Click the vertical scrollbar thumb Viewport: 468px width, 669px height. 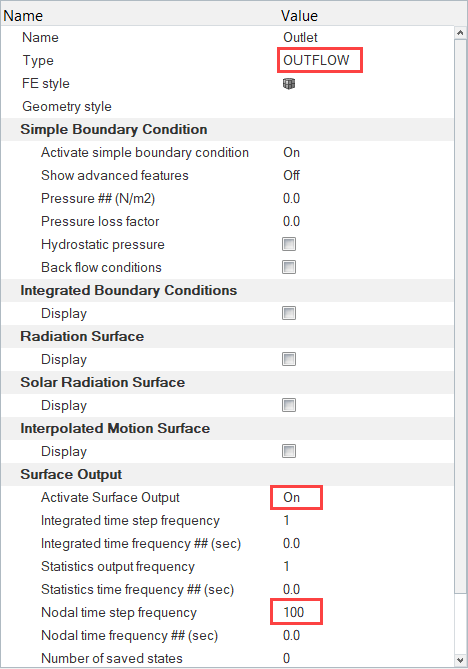(x=460, y=316)
